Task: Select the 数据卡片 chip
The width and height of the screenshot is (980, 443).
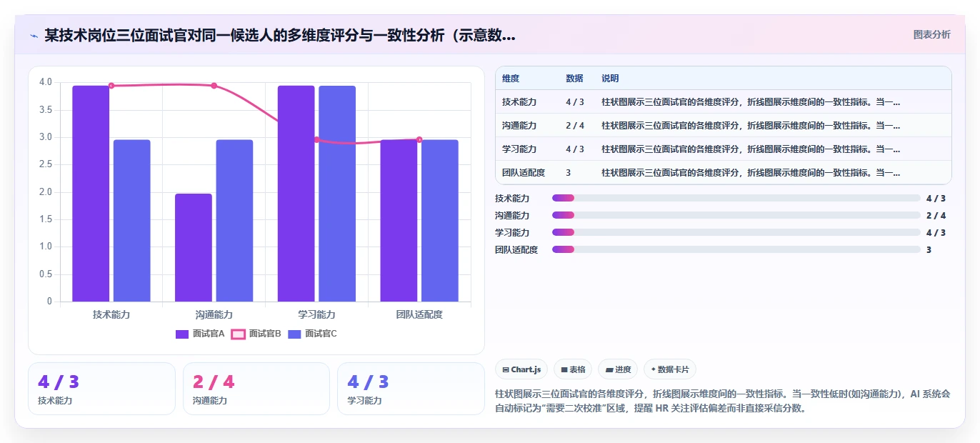Action: [670, 369]
